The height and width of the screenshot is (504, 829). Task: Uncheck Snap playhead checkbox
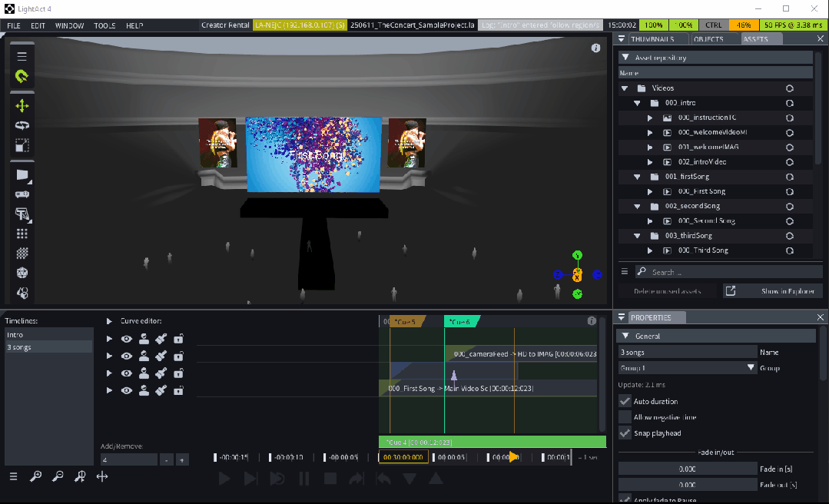click(x=625, y=433)
